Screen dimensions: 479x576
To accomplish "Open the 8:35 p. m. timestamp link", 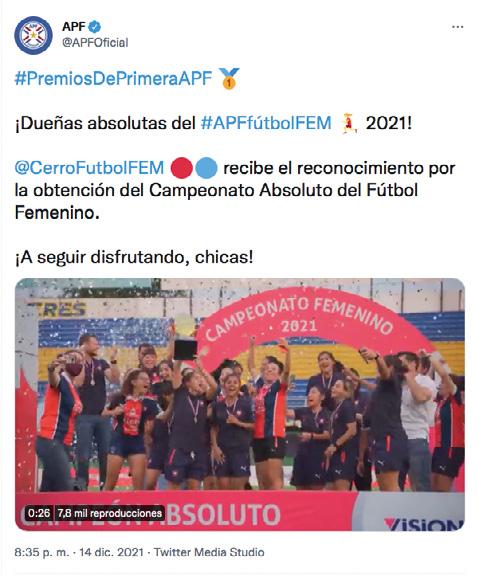I will [x=42, y=552].
